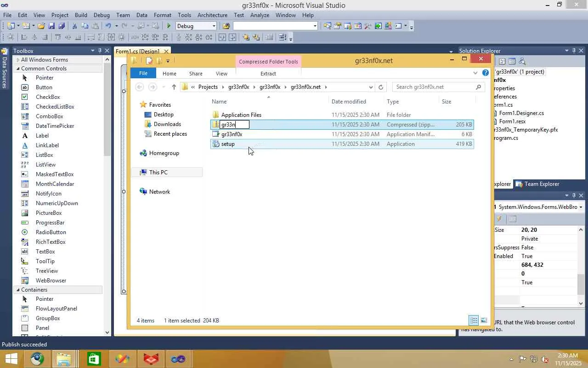The width and height of the screenshot is (588, 368).
Task: Pin the Toolbox panel with auto-hide
Action: pos(99,51)
